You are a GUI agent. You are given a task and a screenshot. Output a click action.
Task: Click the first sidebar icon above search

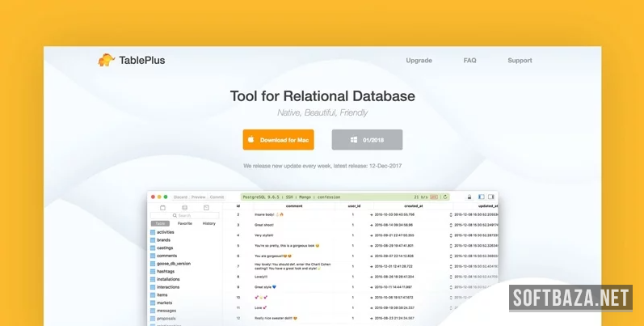click(x=162, y=208)
